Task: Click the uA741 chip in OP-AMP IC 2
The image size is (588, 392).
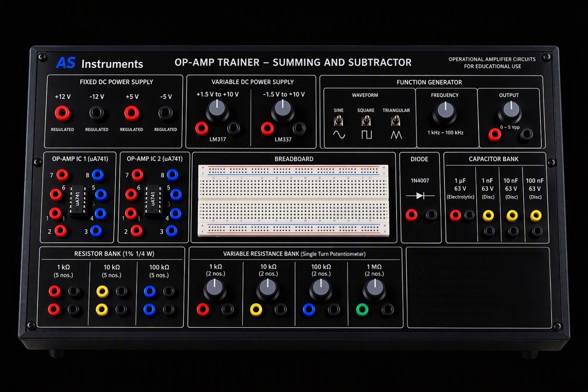Action: 153,200
